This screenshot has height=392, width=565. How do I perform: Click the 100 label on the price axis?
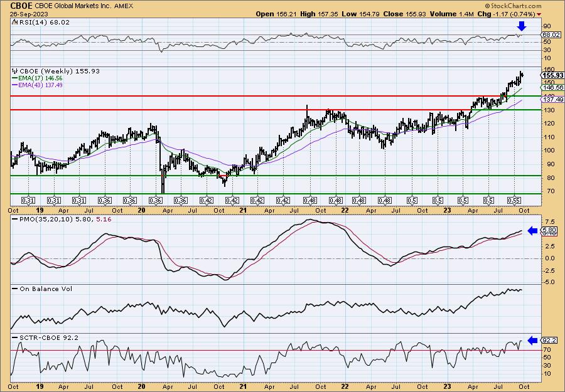click(549, 151)
